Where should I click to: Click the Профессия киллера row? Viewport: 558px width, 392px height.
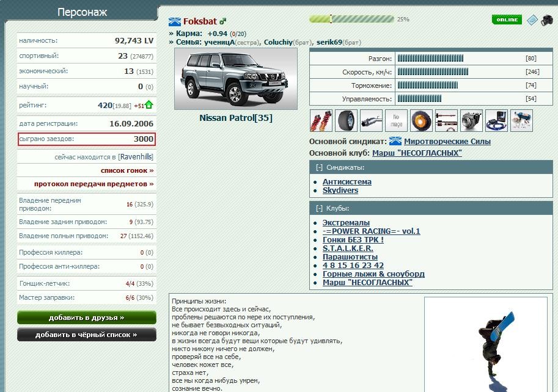[x=86, y=252]
